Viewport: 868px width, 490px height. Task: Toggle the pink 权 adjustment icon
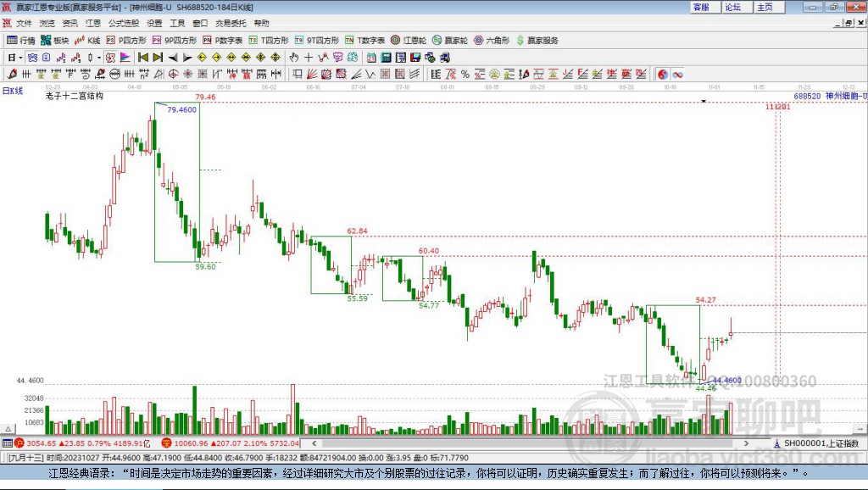[x=110, y=58]
